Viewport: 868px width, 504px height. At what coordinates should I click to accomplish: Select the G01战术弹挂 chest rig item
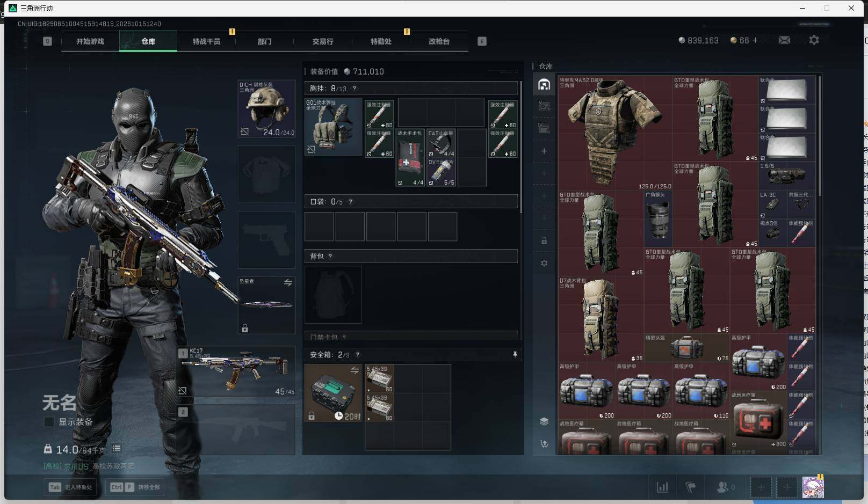(333, 127)
